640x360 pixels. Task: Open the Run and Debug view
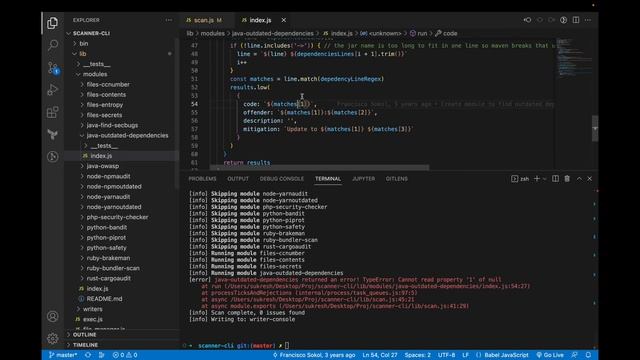(52, 90)
